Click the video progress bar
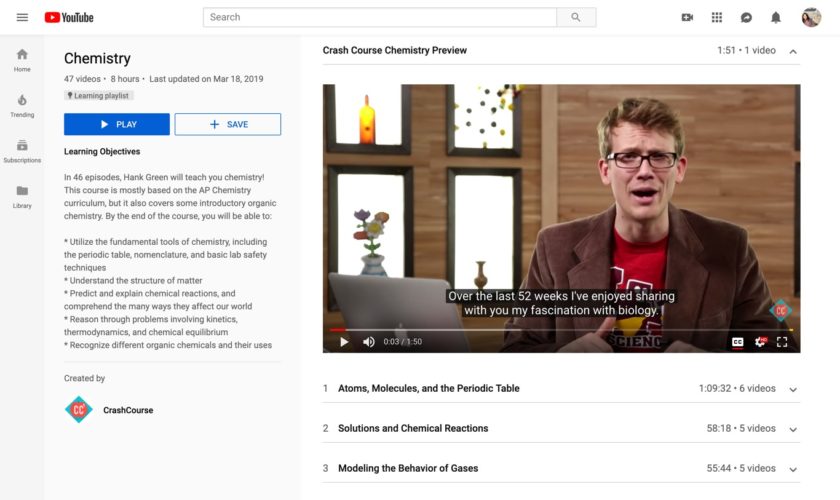The image size is (840, 500). 560,329
